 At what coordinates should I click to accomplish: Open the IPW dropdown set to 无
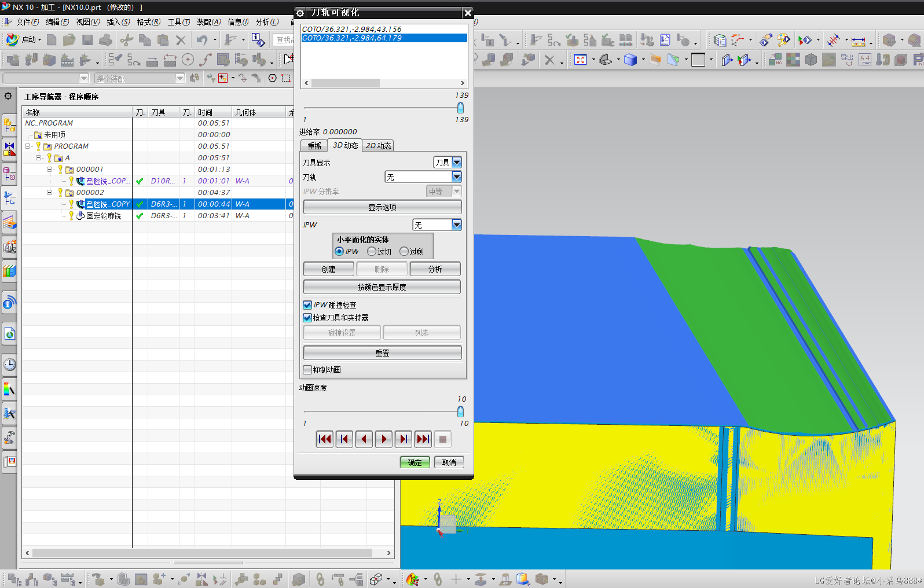pos(437,225)
